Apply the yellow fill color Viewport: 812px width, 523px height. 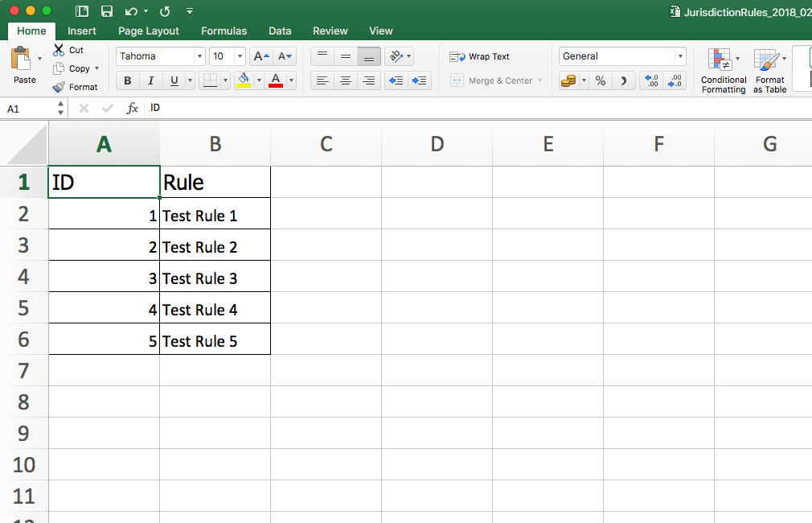tap(244, 80)
